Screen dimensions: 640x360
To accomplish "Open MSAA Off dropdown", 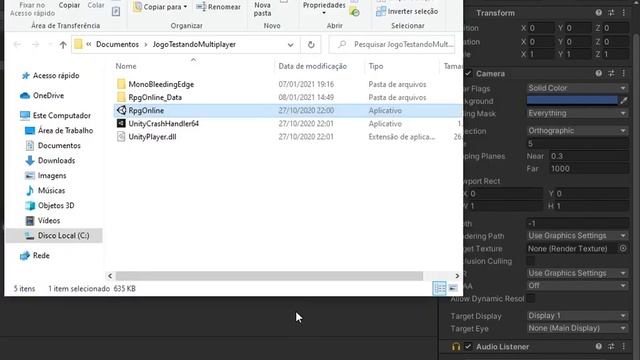I will click(x=577, y=286).
